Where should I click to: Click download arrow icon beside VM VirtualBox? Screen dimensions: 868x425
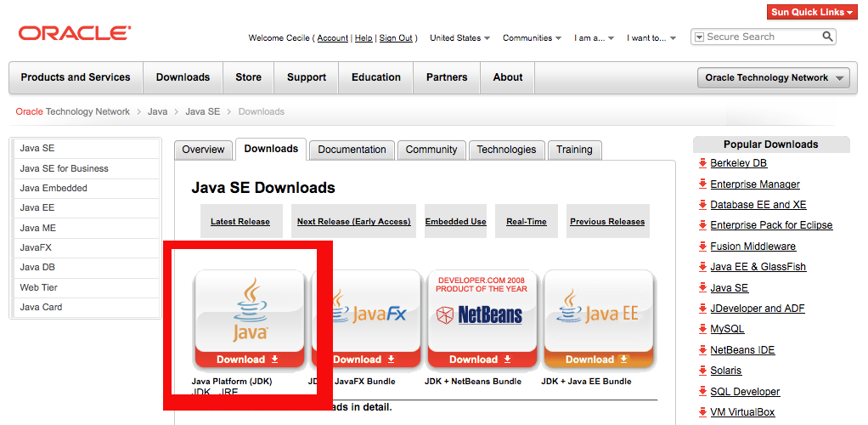tap(702, 411)
